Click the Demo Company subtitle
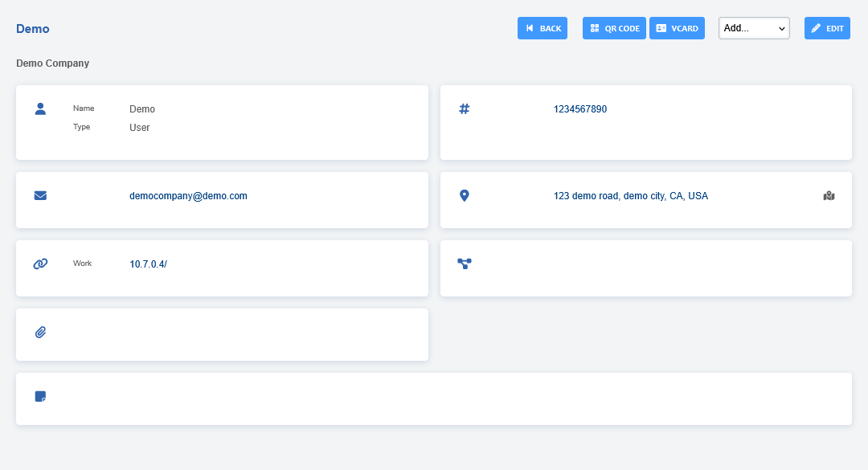This screenshot has width=868, height=470. (x=52, y=63)
